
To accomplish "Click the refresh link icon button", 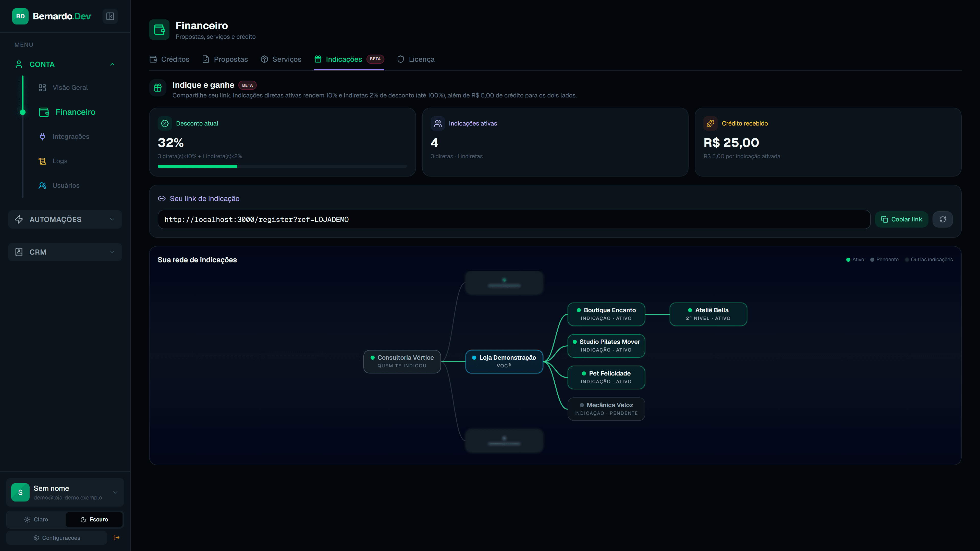I will [x=942, y=219].
